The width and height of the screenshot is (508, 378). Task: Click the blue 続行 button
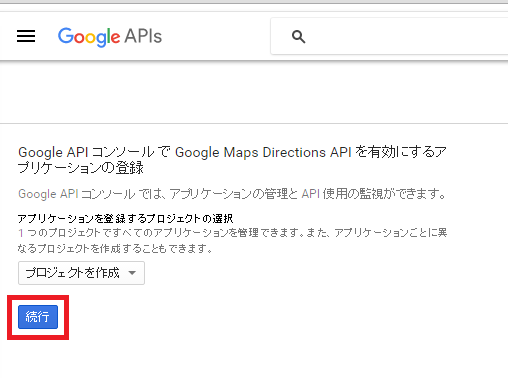click(x=38, y=317)
